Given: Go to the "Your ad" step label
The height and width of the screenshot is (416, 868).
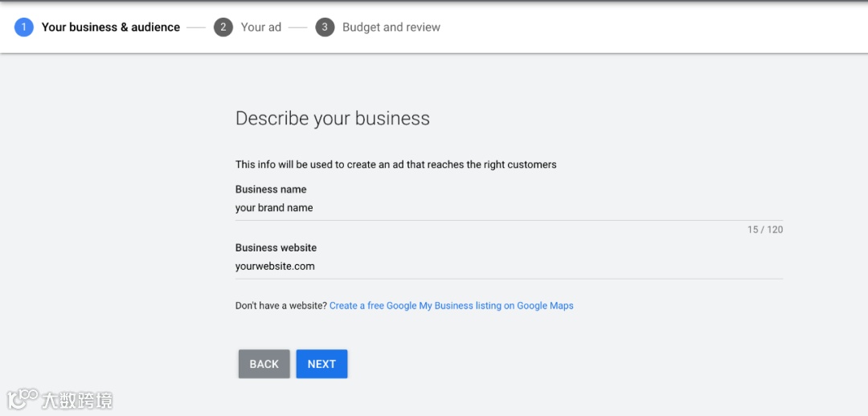Looking at the screenshot, I should point(261,27).
